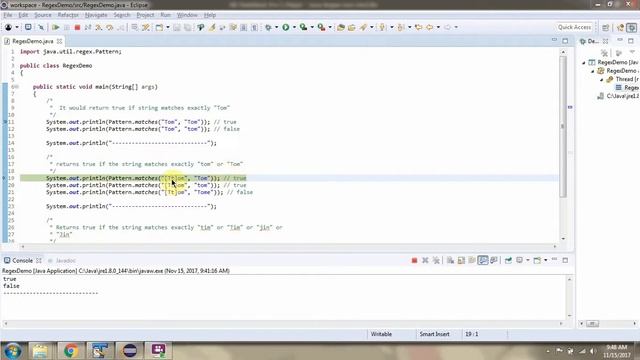The width and height of the screenshot is (640, 360).
Task: Select C:\Java\jre1.8 process in Debug view
Action: tap(618, 96)
